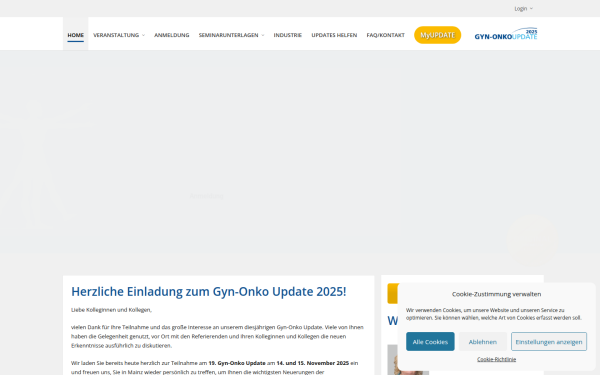The image size is (600, 375).
Task: Open the Login dropdown at top right
Action: click(523, 8)
